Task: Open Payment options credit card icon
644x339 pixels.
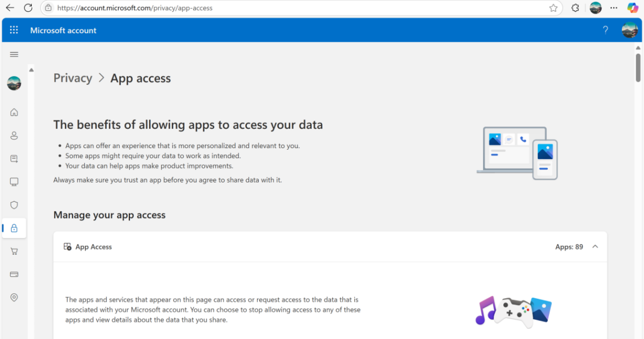Action: click(14, 275)
